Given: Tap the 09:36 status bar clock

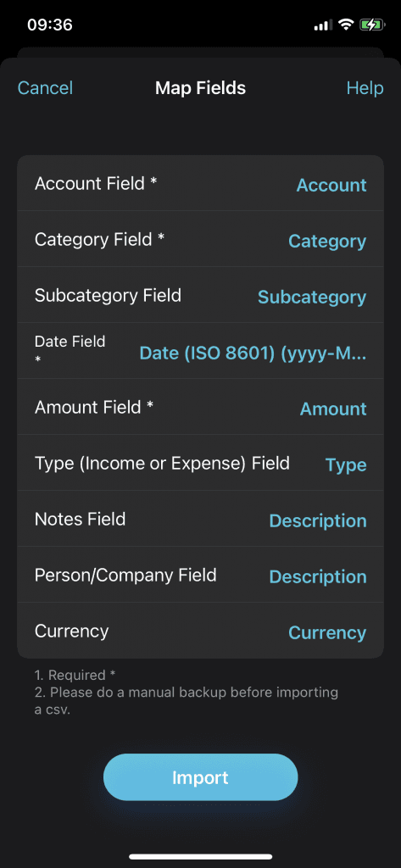Looking at the screenshot, I should [50, 25].
